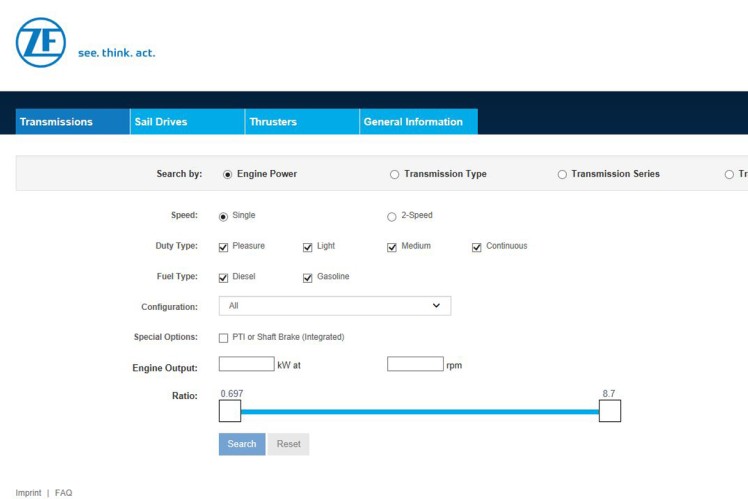Enable PTI or Shaft Brake option
748x499 pixels.
(223, 338)
